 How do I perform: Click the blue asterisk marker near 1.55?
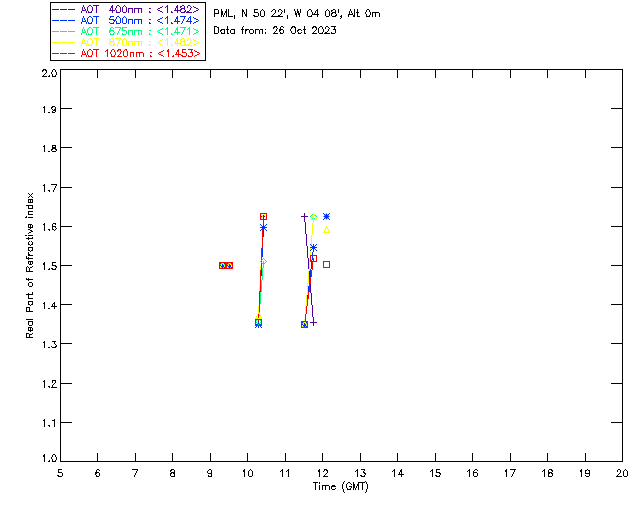(x=313, y=248)
